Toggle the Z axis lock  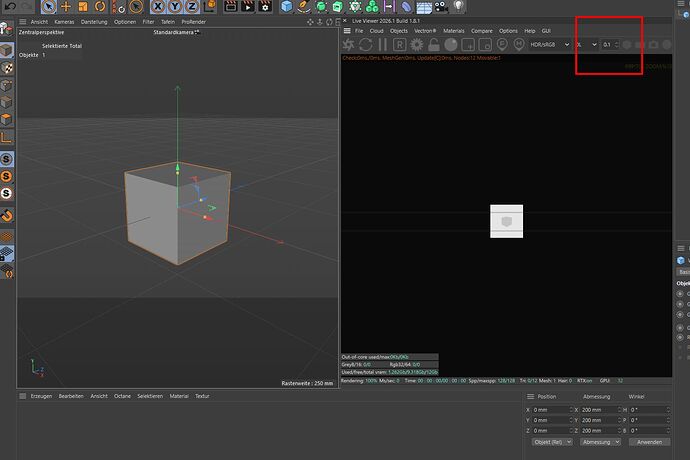pos(192,6)
